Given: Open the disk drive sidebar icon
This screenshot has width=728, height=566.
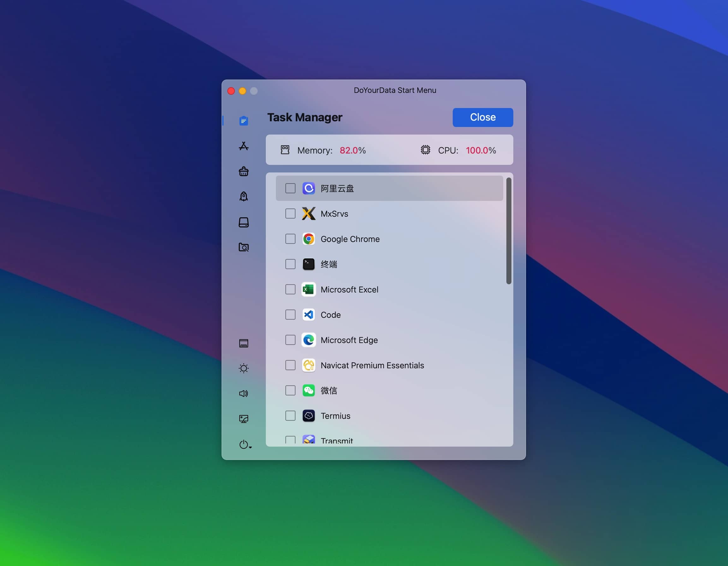Looking at the screenshot, I should click(244, 222).
